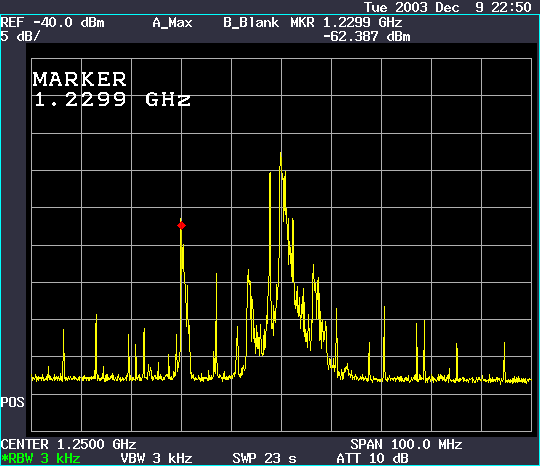Viewport: 540px width, 466px height.
Task: Click the ATT 10 dB attenuation setting
Action: click(x=372, y=458)
